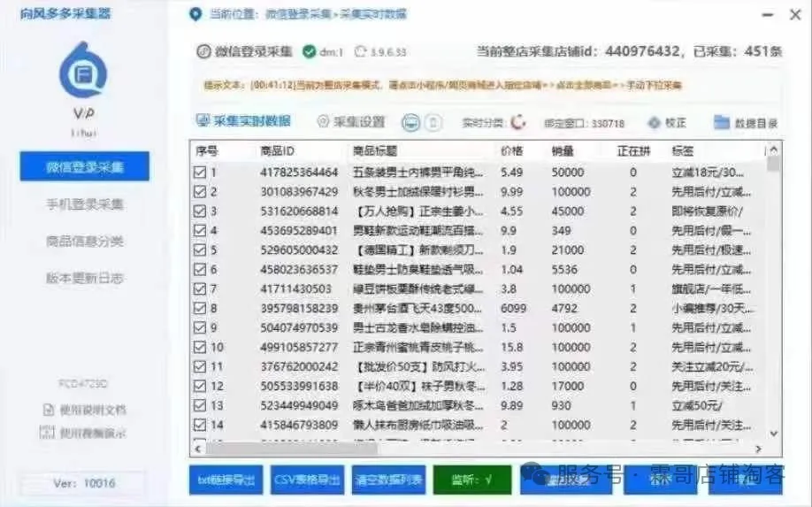
Task: Select 微信登录采集 in the sidebar
Action: tap(85, 166)
